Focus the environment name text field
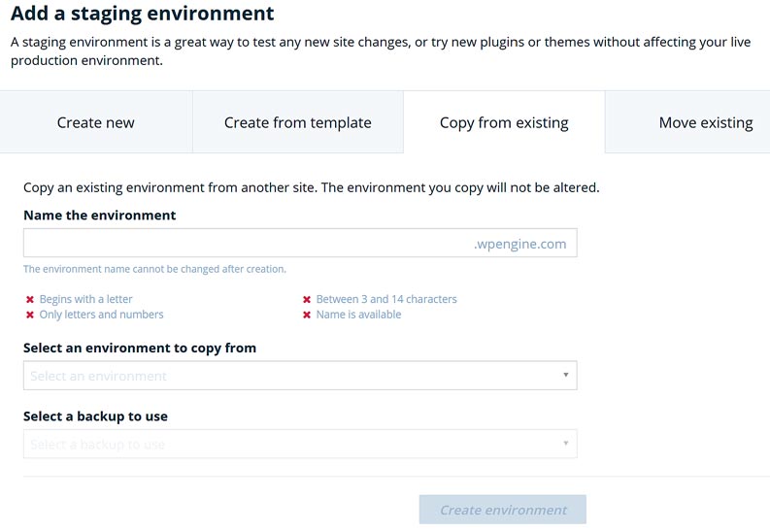 point(243,244)
